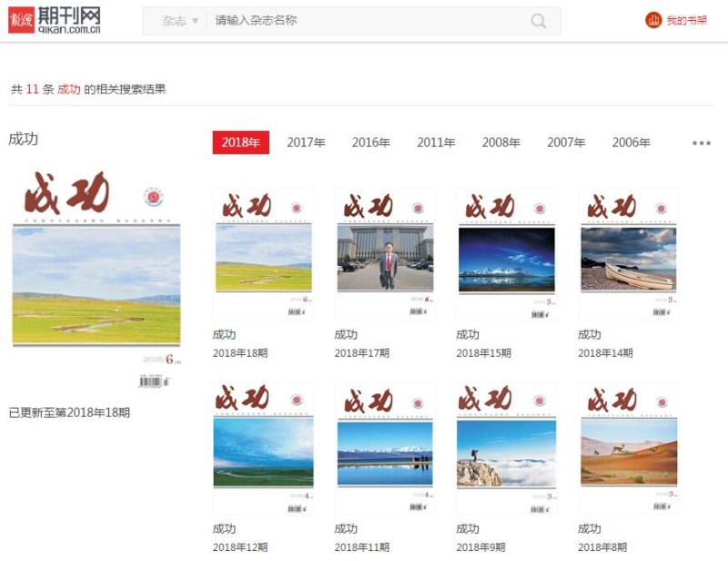Click the 期刊网 site logo
The image size is (728, 561).
[55, 20]
